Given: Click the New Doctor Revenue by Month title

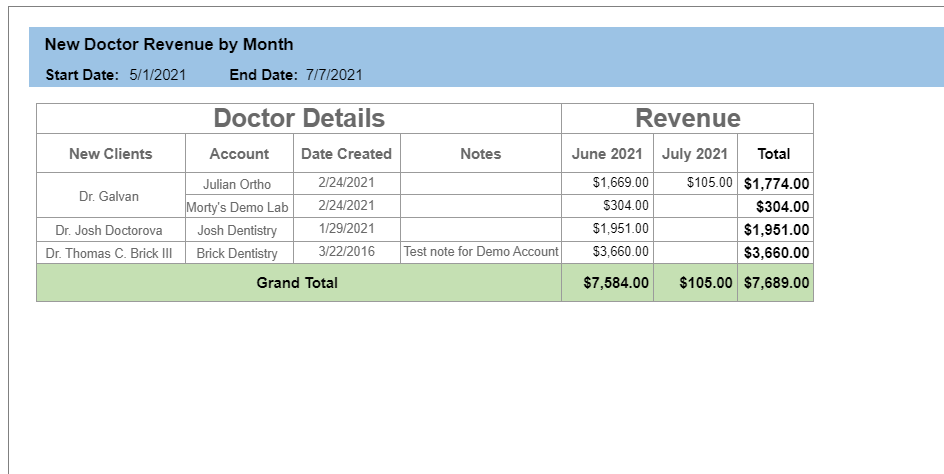Looking at the screenshot, I should pos(169,44).
